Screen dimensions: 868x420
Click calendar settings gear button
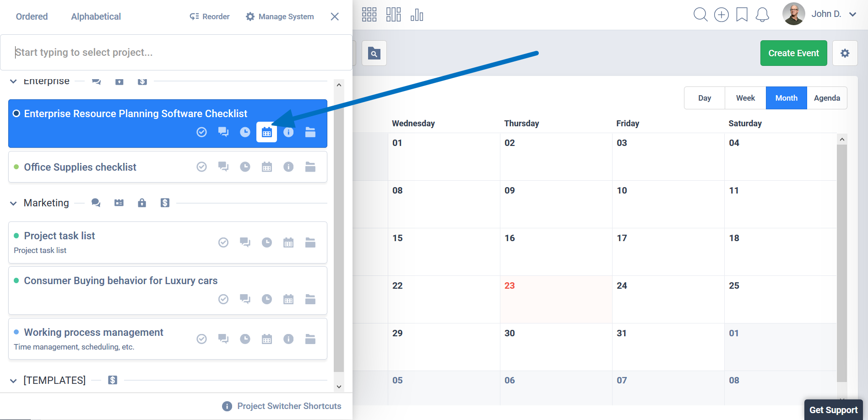click(x=845, y=53)
